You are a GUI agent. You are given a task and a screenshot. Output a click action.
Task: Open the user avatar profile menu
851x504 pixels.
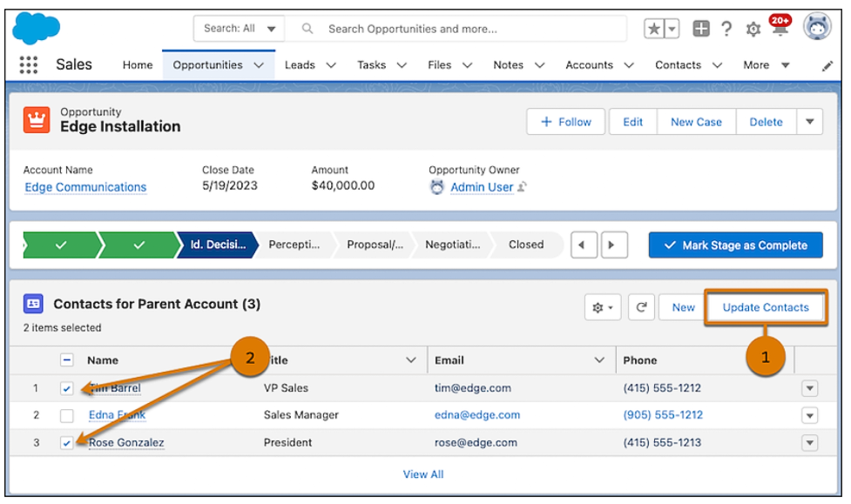[x=817, y=26]
